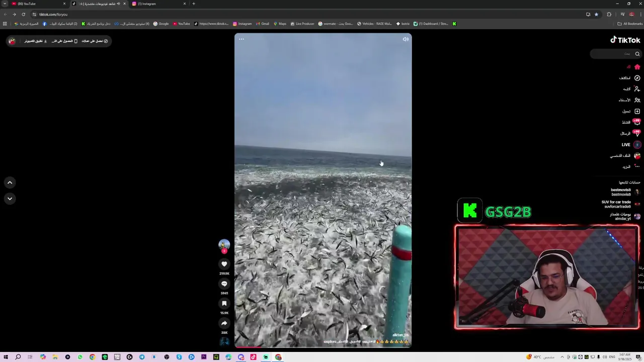
Task: Open the Instagram bookmark in bookmarks bar
Action: click(243, 24)
